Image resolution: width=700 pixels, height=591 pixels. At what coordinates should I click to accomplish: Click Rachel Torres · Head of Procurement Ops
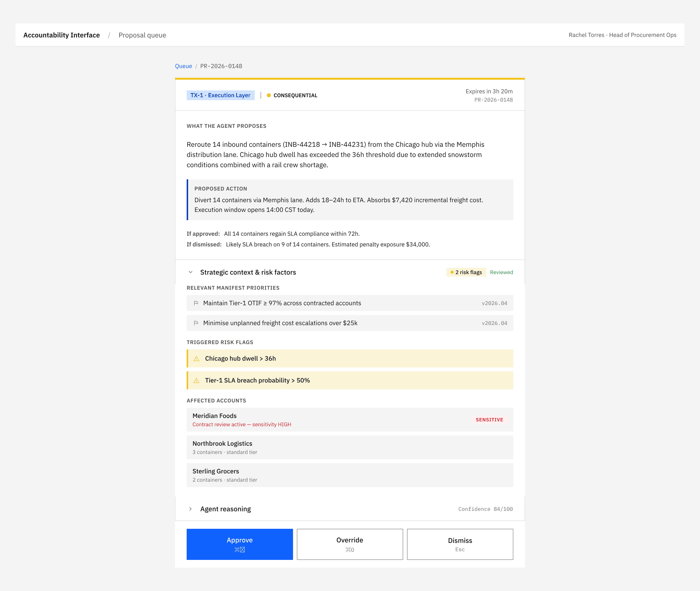[x=622, y=35]
